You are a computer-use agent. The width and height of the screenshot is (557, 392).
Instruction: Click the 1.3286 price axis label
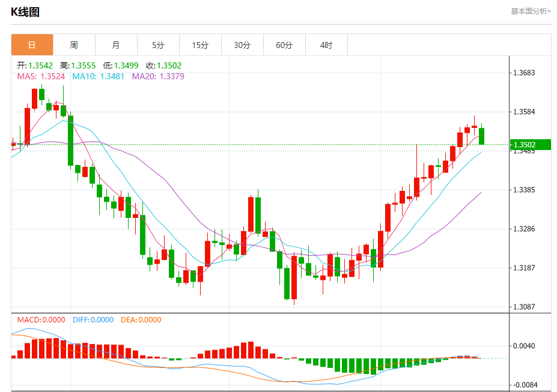click(524, 229)
